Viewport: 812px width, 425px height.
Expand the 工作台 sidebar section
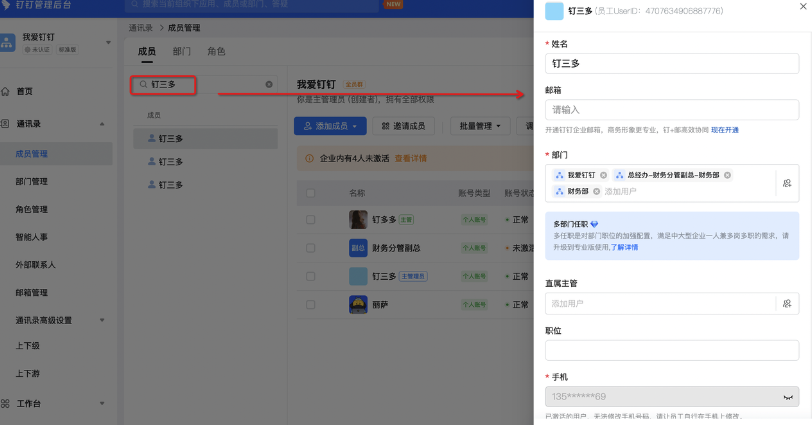tap(102, 403)
